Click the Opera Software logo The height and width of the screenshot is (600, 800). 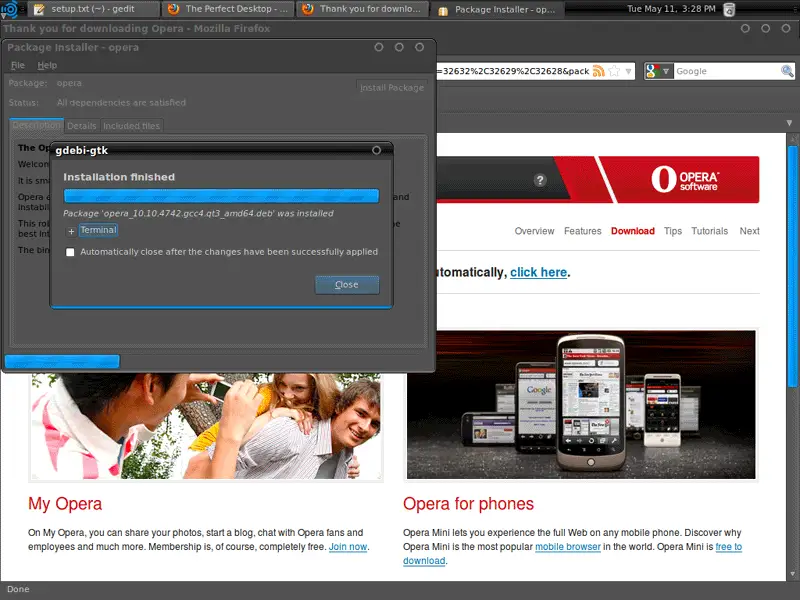[685, 180]
